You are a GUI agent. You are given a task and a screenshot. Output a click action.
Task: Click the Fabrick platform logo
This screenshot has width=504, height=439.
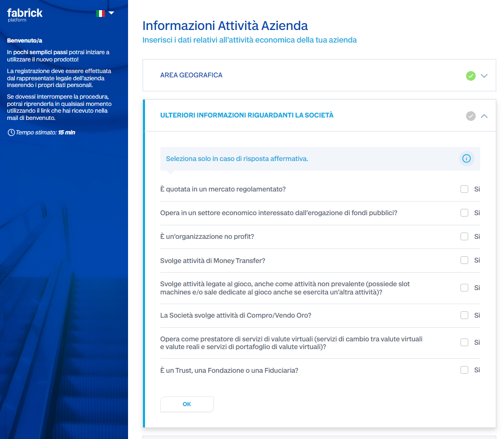pyautogui.click(x=25, y=15)
